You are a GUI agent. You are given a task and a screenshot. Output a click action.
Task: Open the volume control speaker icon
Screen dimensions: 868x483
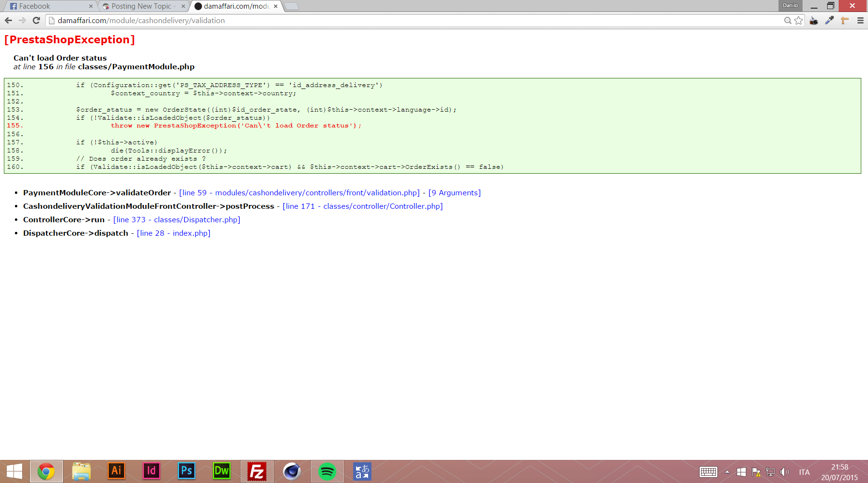pyautogui.click(x=785, y=472)
